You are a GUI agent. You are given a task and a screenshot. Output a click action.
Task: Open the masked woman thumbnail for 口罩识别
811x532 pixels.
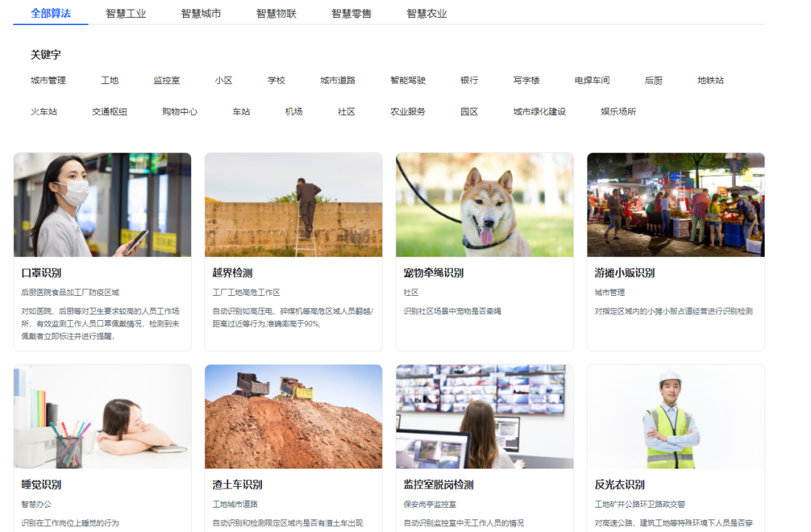pos(103,204)
